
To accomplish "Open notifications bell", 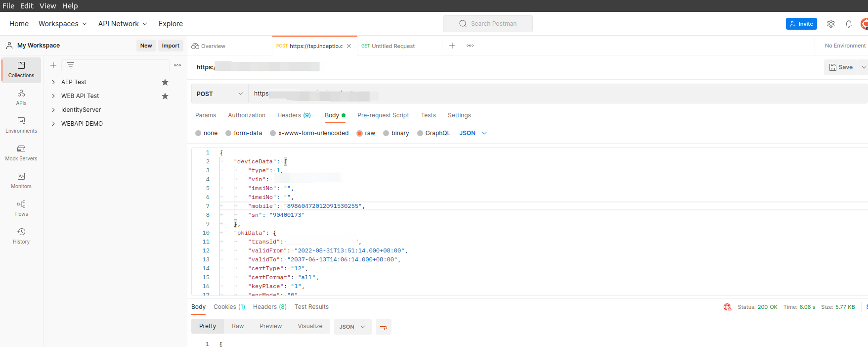I will [849, 24].
